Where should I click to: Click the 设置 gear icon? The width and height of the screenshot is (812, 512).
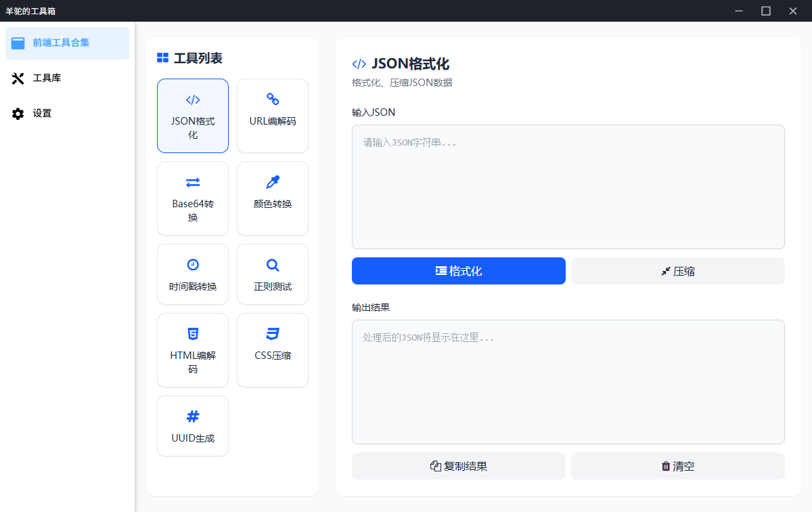[18, 113]
